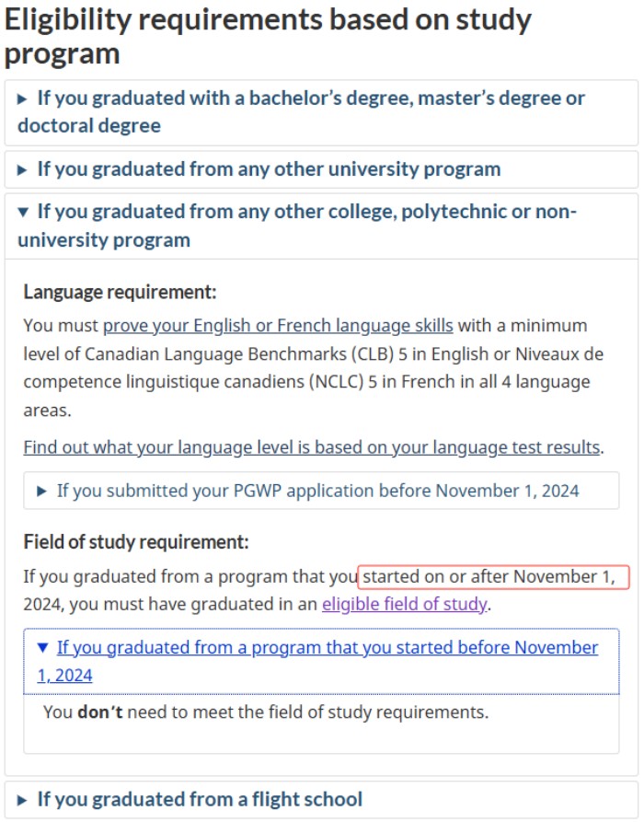Collapse "program that you started before November" link text
644x822 pixels.
click(327, 648)
